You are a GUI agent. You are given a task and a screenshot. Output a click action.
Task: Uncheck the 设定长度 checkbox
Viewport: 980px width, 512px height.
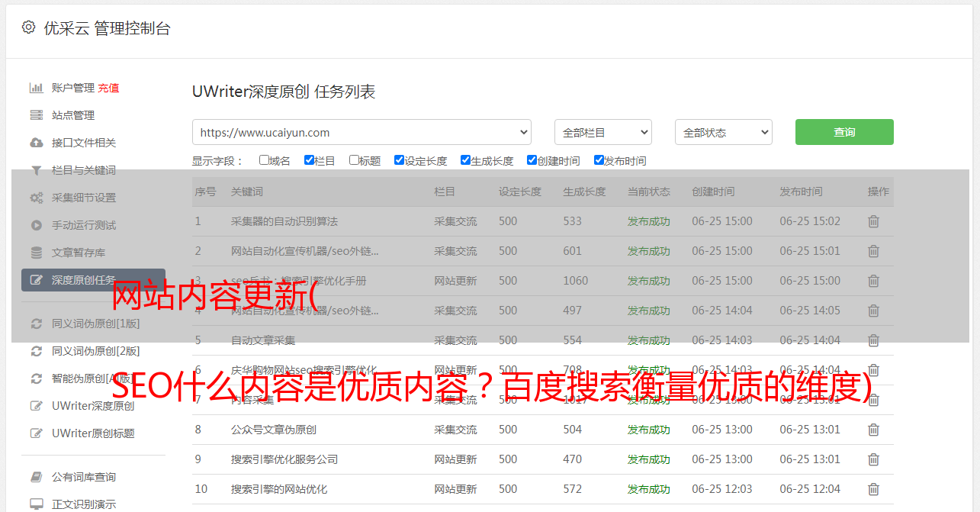point(399,160)
